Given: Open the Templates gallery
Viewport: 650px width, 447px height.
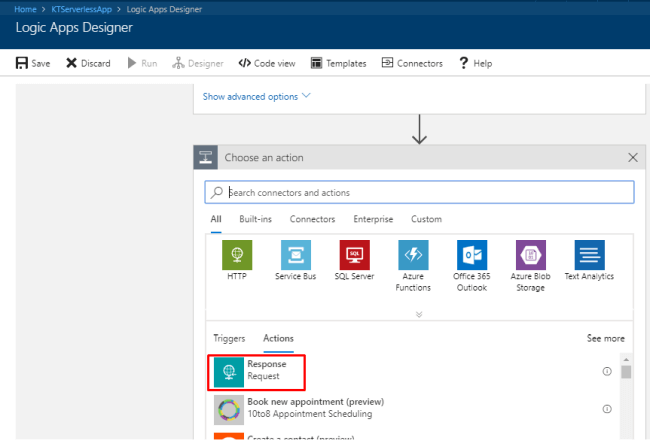Looking at the screenshot, I should click(x=338, y=63).
